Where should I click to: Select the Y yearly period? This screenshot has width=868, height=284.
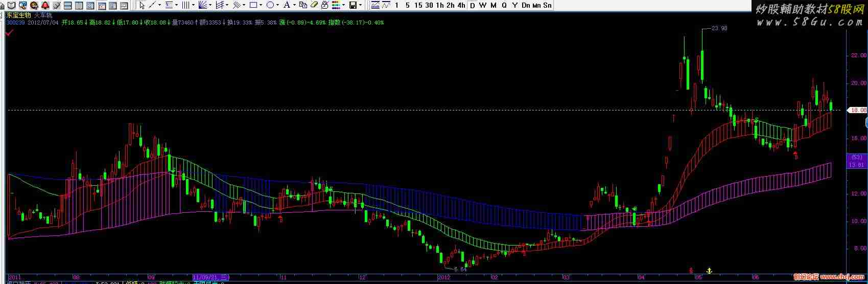(515, 5)
